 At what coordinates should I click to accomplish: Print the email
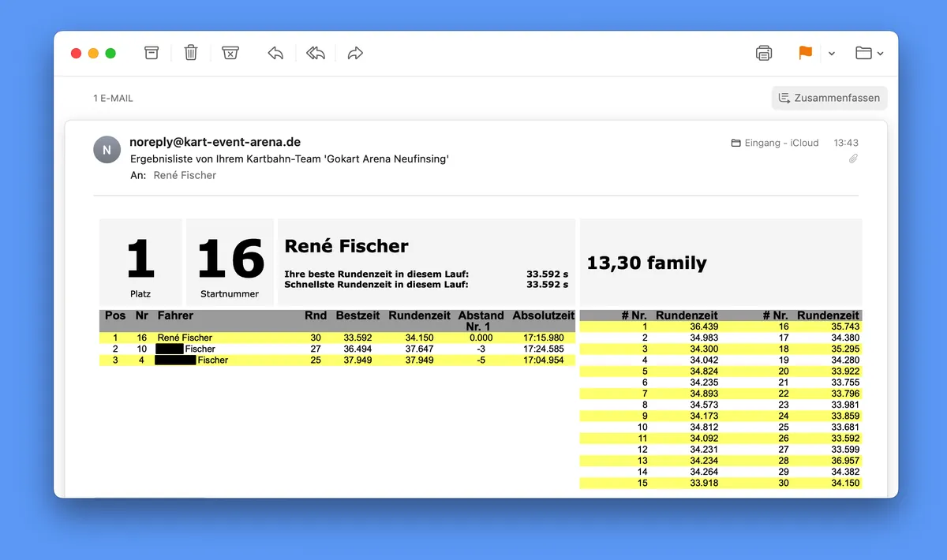(x=763, y=52)
